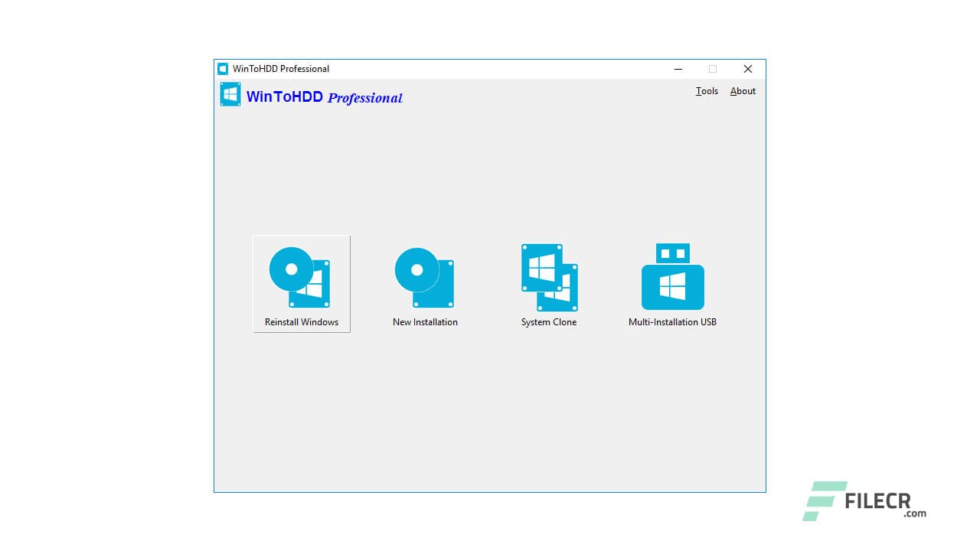This screenshot has width=980, height=551.
Task: Open System Clone by clicking its icon
Action: coord(548,277)
